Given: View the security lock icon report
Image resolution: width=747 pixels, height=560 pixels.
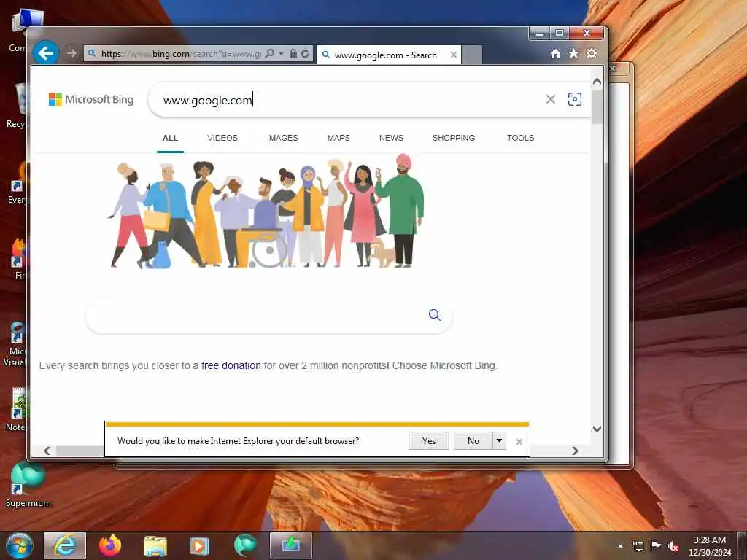Looking at the screenshot, I should 293,53.
